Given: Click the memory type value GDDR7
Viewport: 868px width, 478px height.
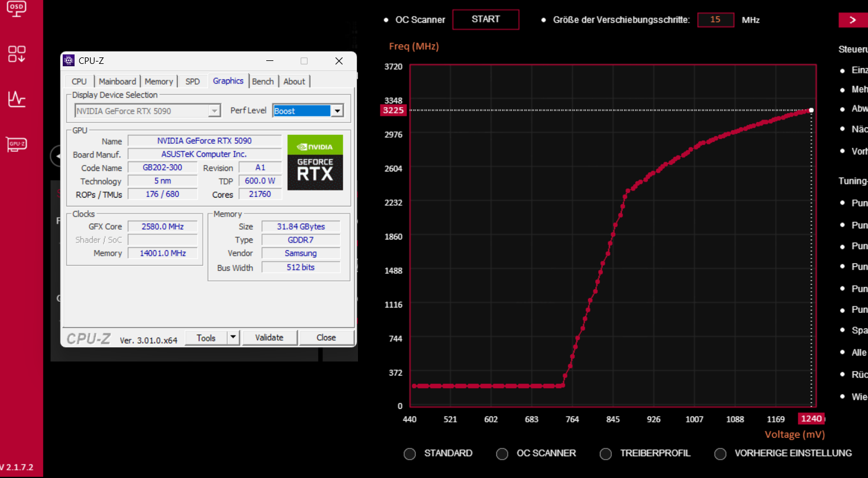Looking at the screenshot, I should 301,240.
